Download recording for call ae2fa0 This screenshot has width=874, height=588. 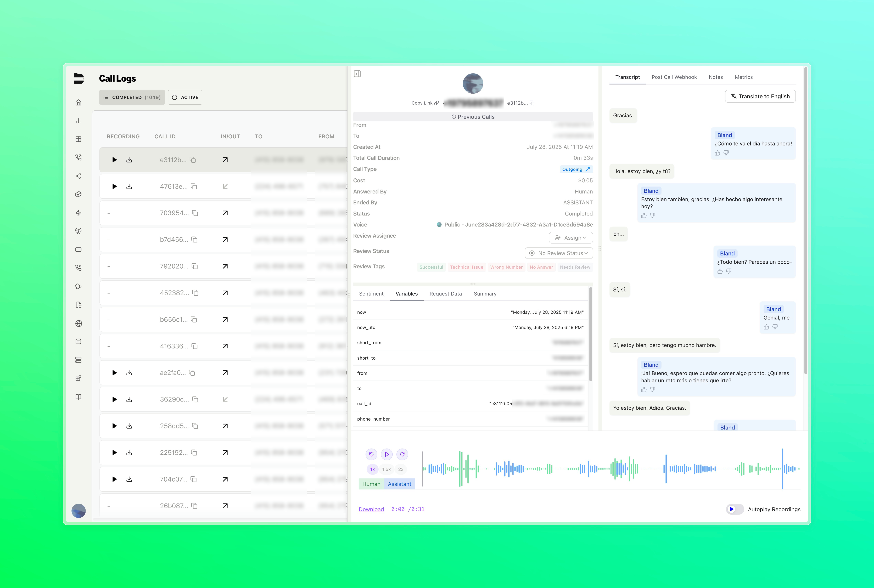[129, 373]
